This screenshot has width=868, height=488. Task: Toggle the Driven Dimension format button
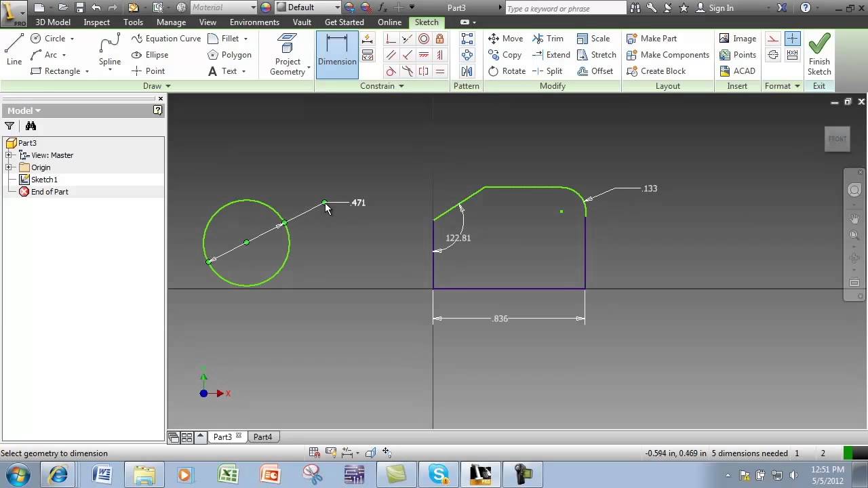[x=792, y=55]
